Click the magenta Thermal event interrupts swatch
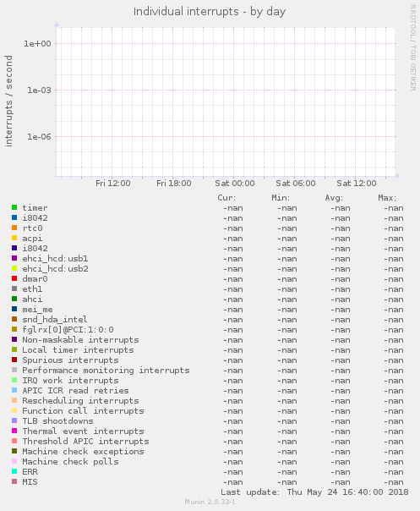The image size is (420, 511). tap(14, 431)
